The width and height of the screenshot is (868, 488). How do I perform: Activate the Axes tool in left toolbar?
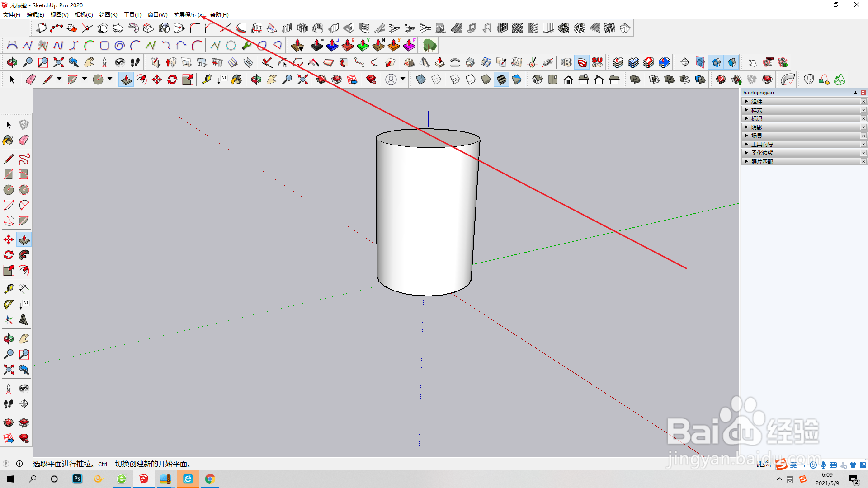tap(8, 320)
